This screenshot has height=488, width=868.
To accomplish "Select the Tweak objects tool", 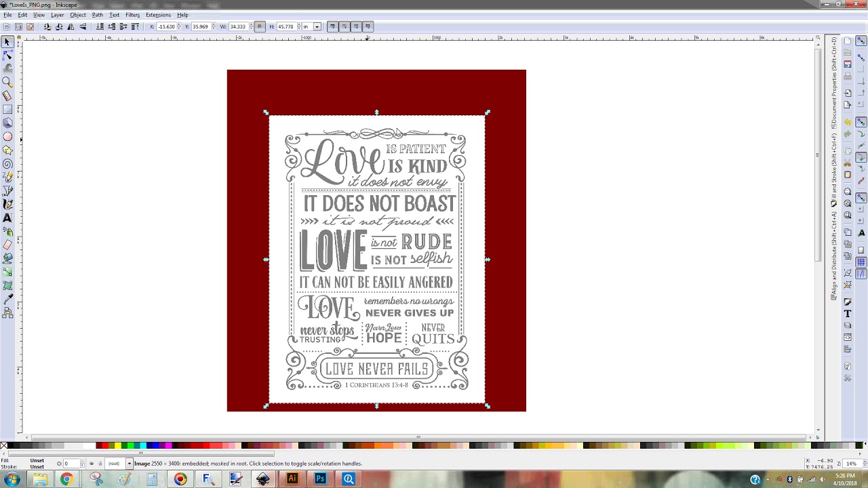I will tap(7, 68).
